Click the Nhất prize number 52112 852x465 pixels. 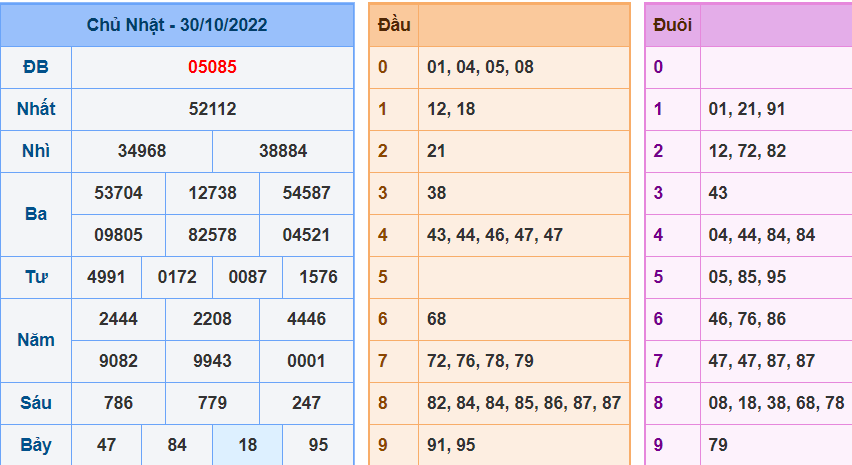point(212,109)
